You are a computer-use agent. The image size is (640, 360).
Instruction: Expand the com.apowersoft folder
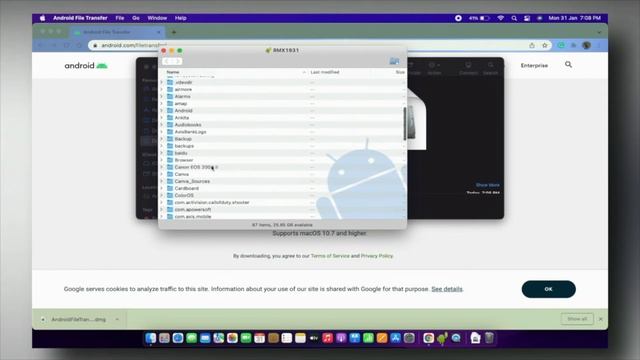162,209
